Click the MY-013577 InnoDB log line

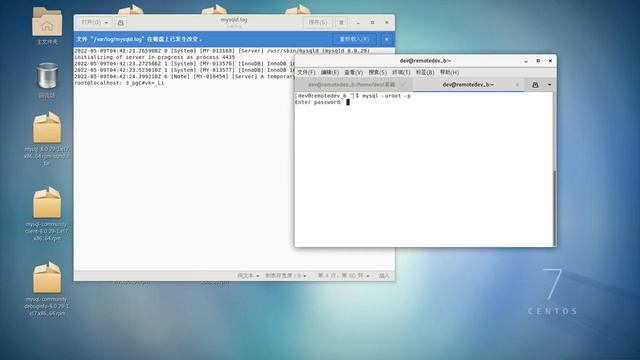tap(184, 70)
